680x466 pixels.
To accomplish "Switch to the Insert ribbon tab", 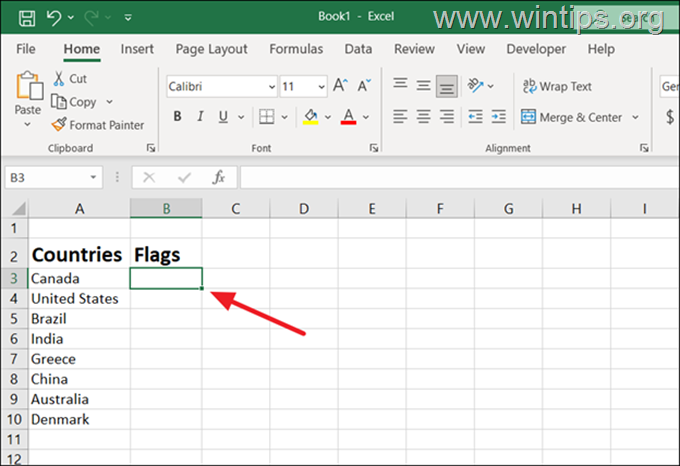I will coord(137,49).
